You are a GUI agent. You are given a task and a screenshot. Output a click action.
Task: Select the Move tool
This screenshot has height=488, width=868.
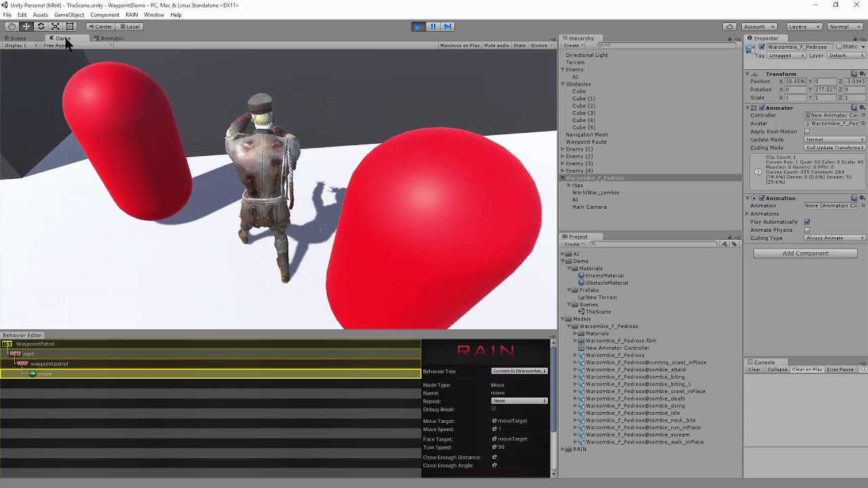pyautogui.click(x=26, y=26)
